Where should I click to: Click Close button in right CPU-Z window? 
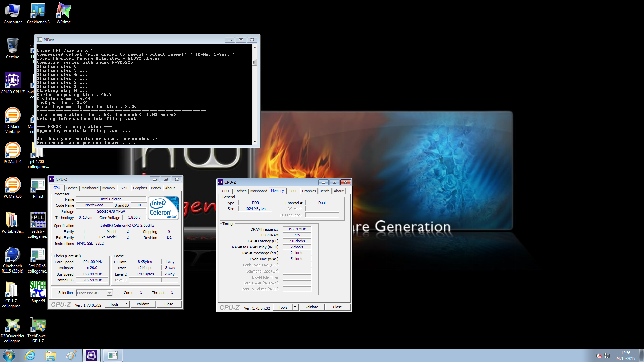pos(337,307)
